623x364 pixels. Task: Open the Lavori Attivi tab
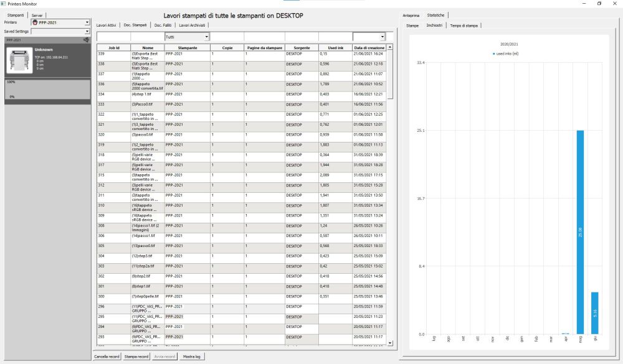click(106, 26)
